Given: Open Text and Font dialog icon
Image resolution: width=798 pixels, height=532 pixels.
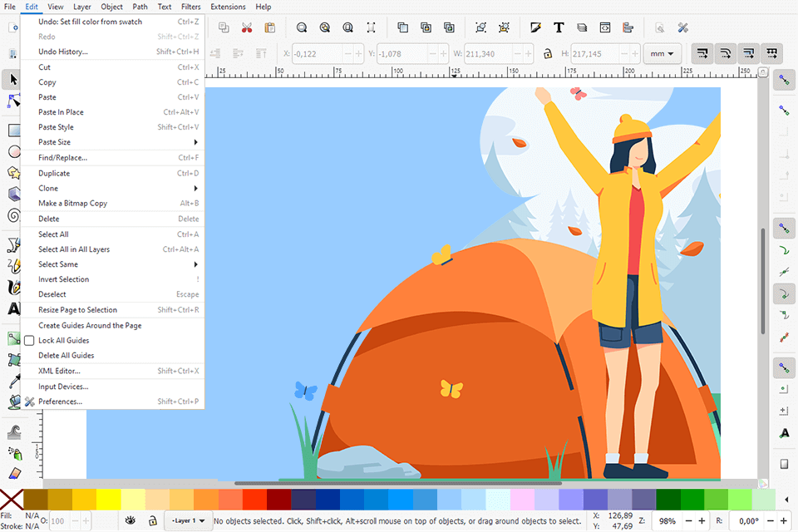Looking at the screenshot, I should pos(559,27).
